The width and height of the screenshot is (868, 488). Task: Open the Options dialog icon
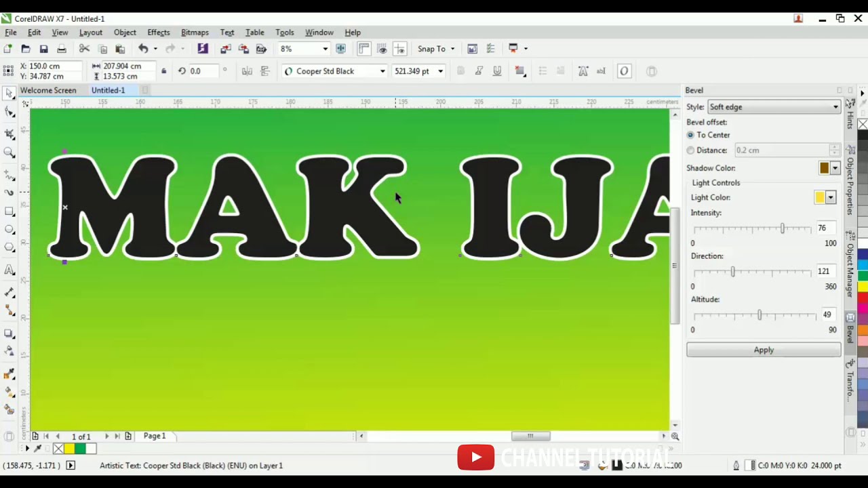pos(490,49)
